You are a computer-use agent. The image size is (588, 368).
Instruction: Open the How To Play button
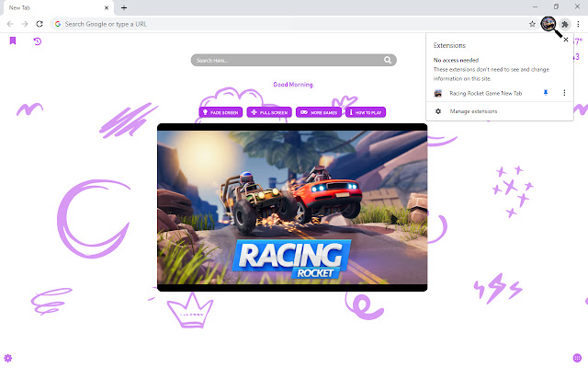point(366,112)
